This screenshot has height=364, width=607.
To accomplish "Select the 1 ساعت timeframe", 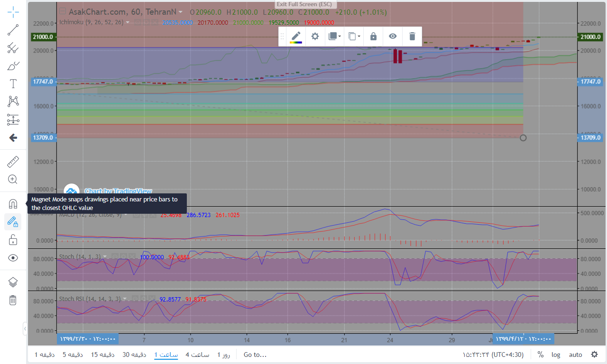I will [x=166, y=355].
